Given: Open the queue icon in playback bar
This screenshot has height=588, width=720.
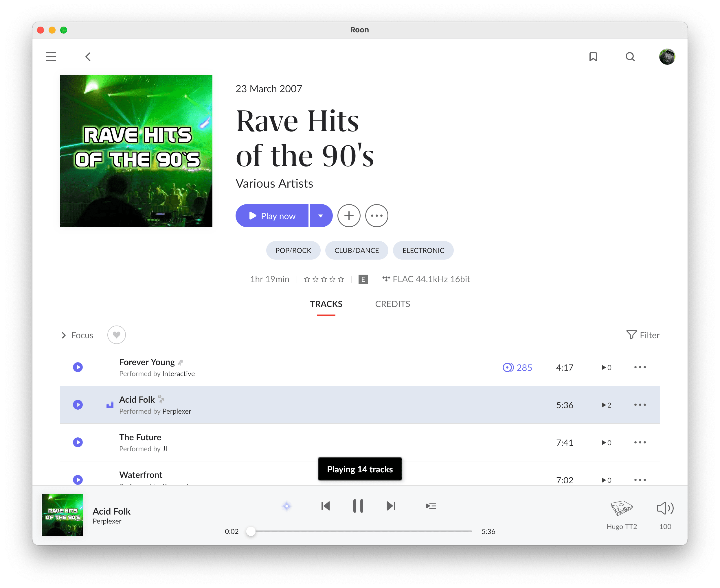Looking at the screenshot, I should [x=431, y=506].
